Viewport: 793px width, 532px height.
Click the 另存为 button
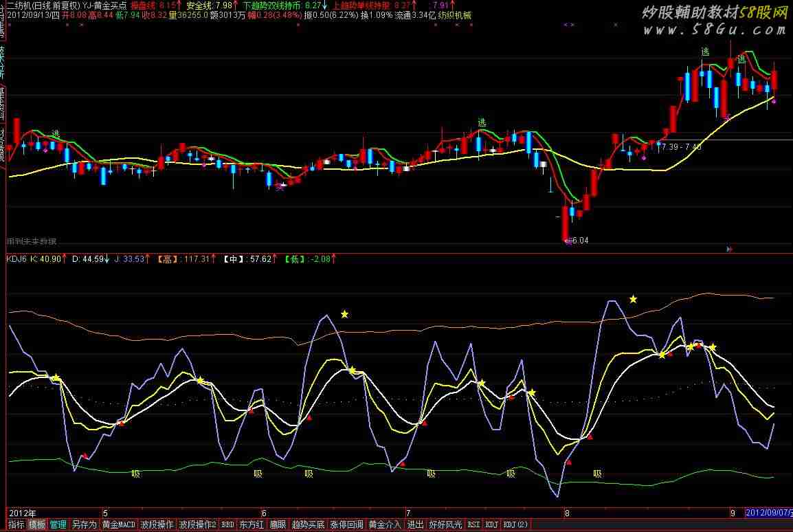84,525
